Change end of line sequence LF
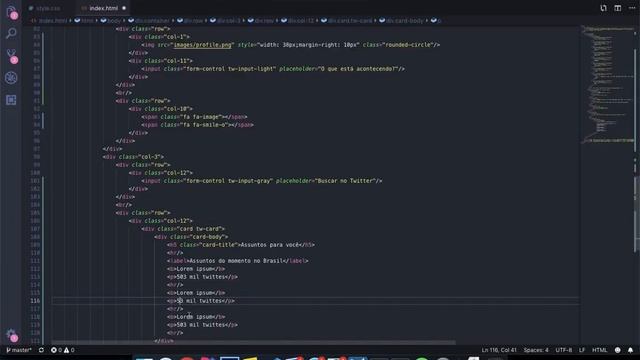Image resolution: width=640 pixels, height=360 pixels. click(582, 350)
